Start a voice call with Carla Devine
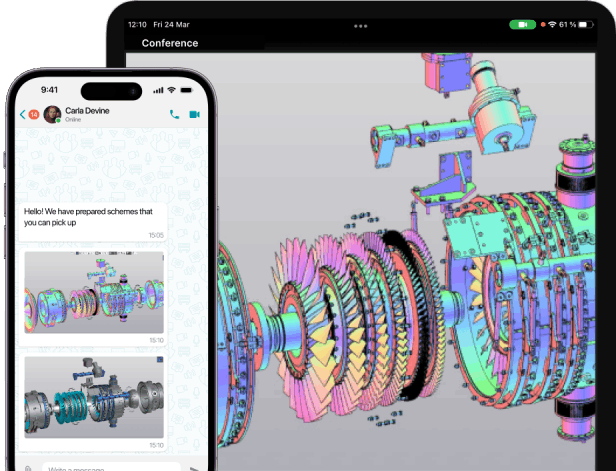This screenshot has height=471, width=616. pos(174,115)
